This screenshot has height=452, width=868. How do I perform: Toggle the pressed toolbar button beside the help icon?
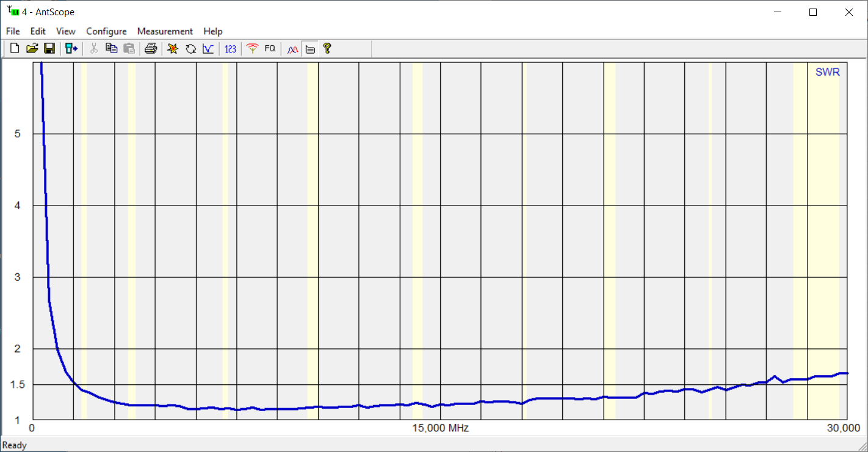pyautogui.click(x=310, y=49)
